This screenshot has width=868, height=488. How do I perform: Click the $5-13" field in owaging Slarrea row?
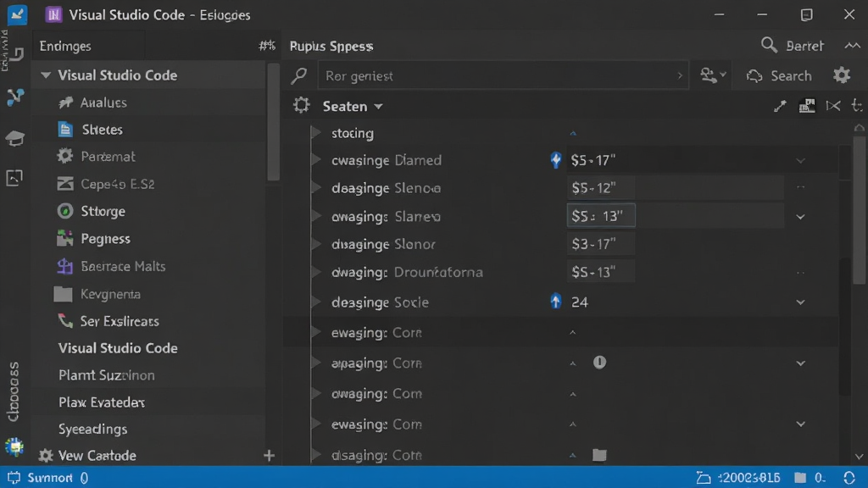pyautogui.click(x=601, y=216)
